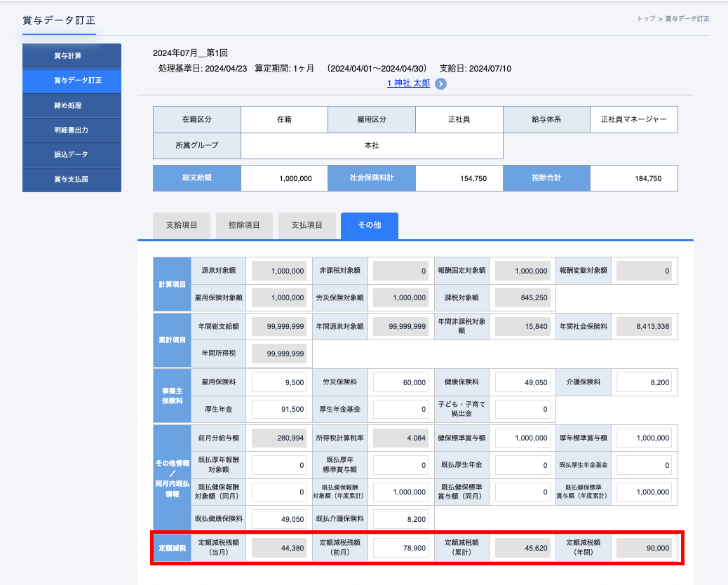Viewport: 728px width, 585px height.
Task: Click the 既払健康保険料 input showing 49,050
Action: (279, 519)
